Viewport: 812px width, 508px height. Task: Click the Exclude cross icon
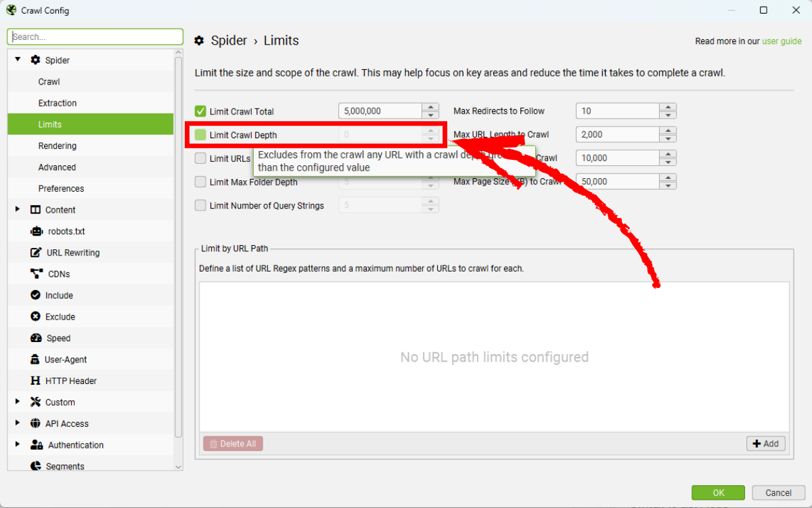pos(36,316)
